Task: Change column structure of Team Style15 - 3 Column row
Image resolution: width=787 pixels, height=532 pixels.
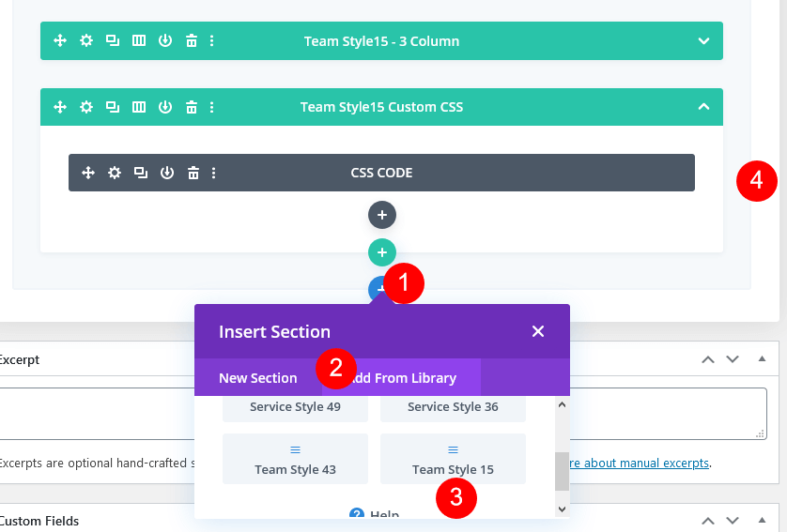Action: (x=139, y=40)
